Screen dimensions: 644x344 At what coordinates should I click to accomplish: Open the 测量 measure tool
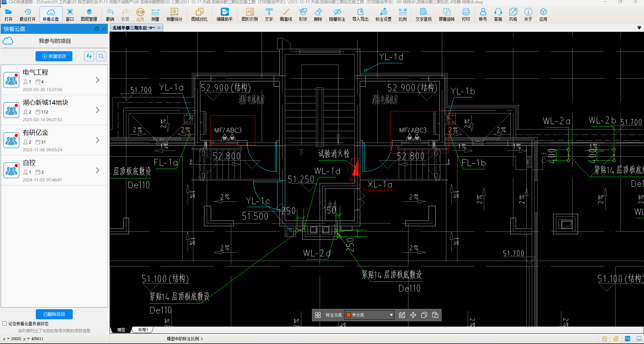155,15
